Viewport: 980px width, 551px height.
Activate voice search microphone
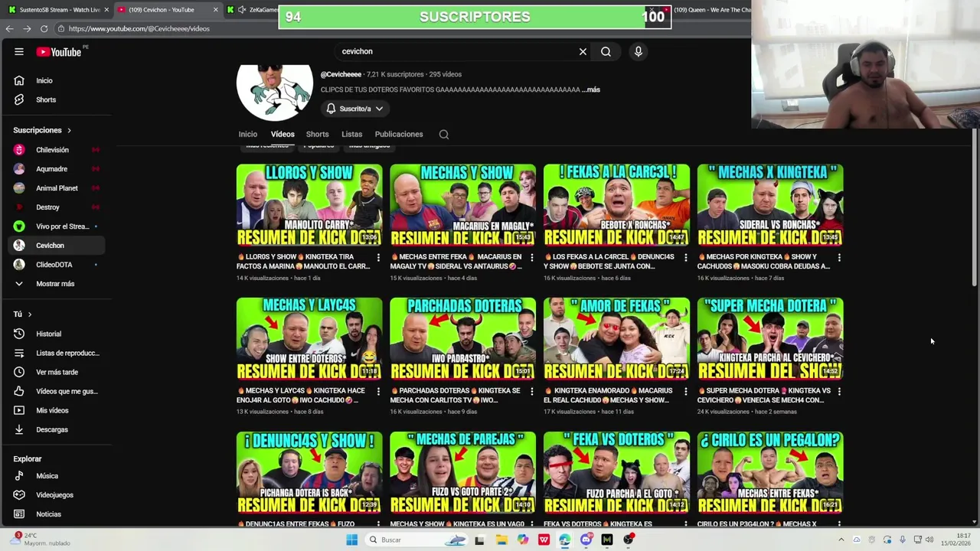click(638, 51)
